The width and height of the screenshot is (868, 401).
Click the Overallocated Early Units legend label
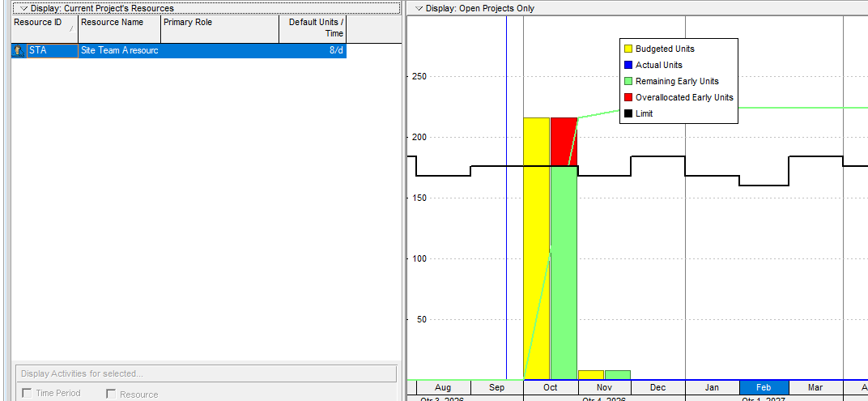[x=684, y=97]
